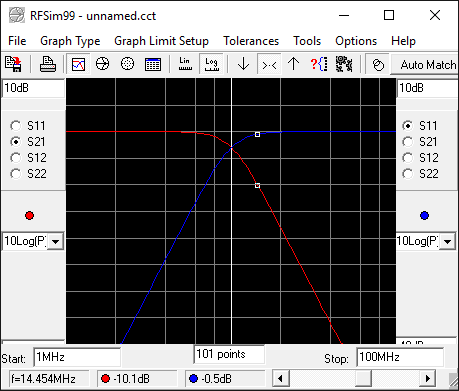The width and height of the screenshot is (459, 391).
Task: Select left S12 radio button
Action: pyautogui.click(x=16, y=158)
